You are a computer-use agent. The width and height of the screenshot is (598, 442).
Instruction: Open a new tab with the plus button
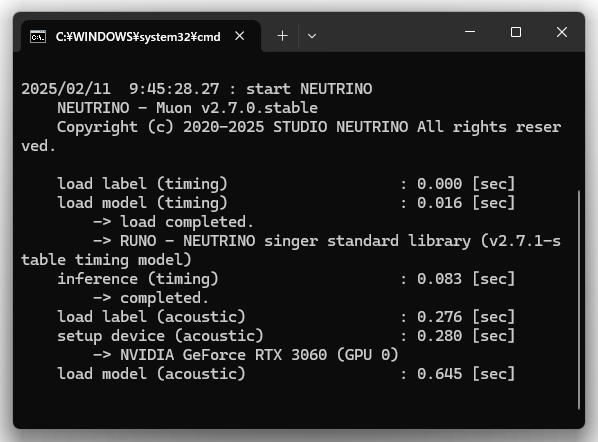point(282,36)
